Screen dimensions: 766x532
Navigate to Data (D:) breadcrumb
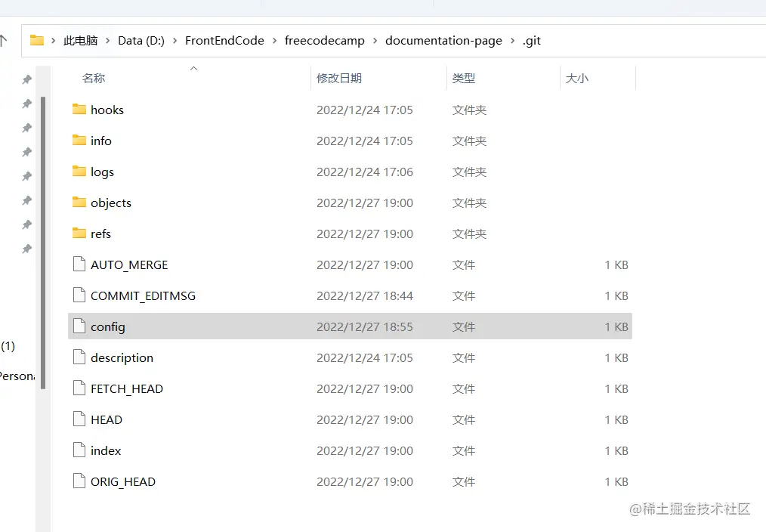141,41
